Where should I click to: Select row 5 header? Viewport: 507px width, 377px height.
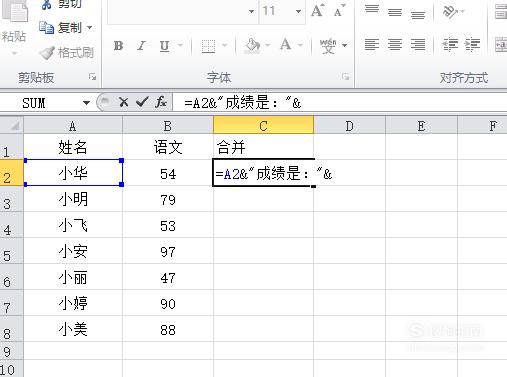tap(12, 251)
